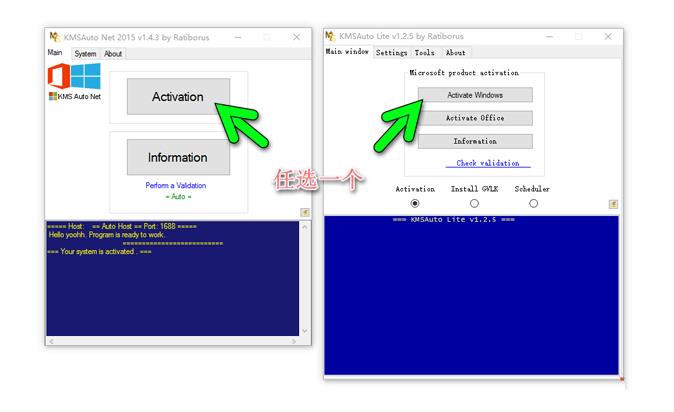Open Perform a Validation link
674x412 pixels.
pyautogui.click(x=175, y=185)
